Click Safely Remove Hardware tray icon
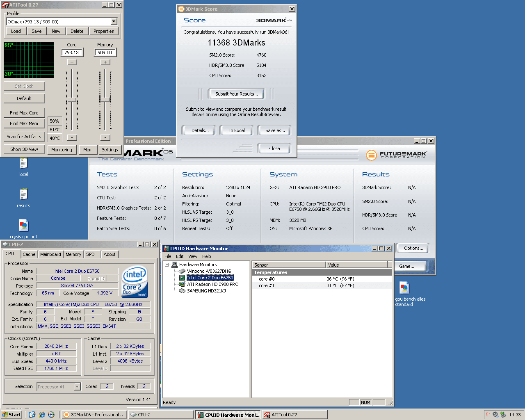Image resolution: width=525 pixels, height=420 pixels. click(503, 415)
